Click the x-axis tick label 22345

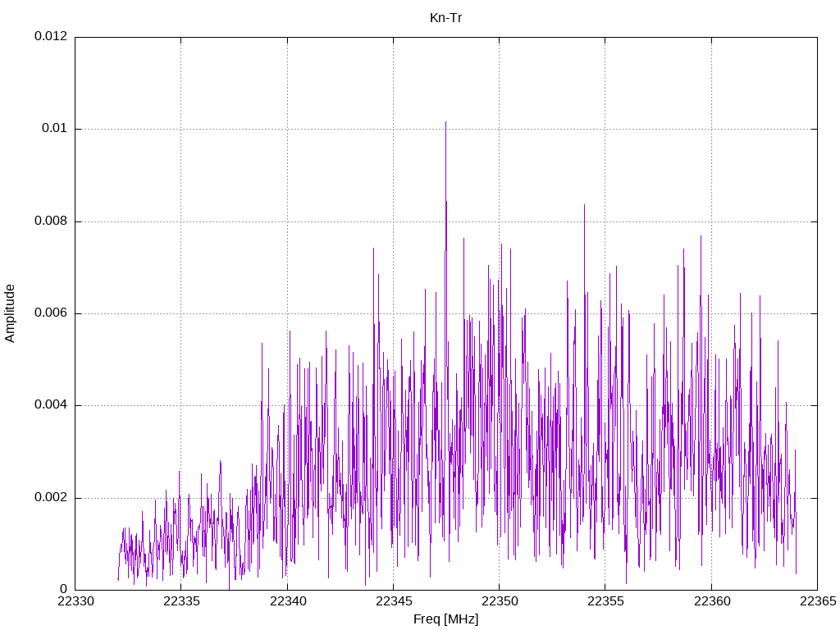coord(394,601)
